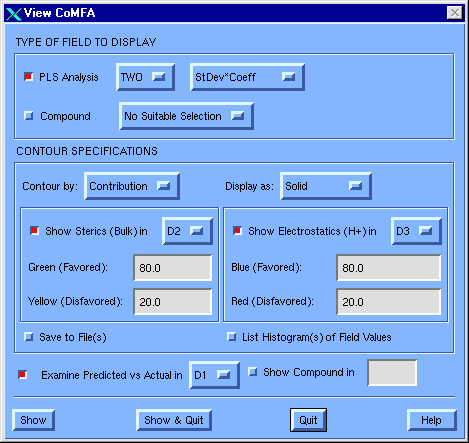Enable Save to File(s) checkbox

pos(29,337)
